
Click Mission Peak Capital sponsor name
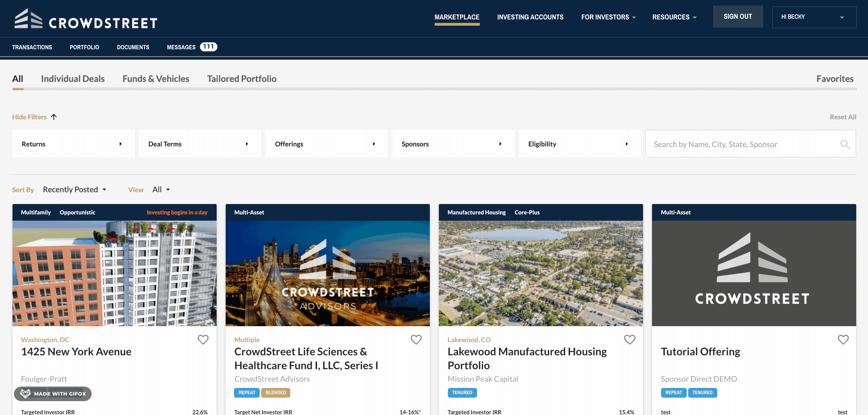[483, 379]
